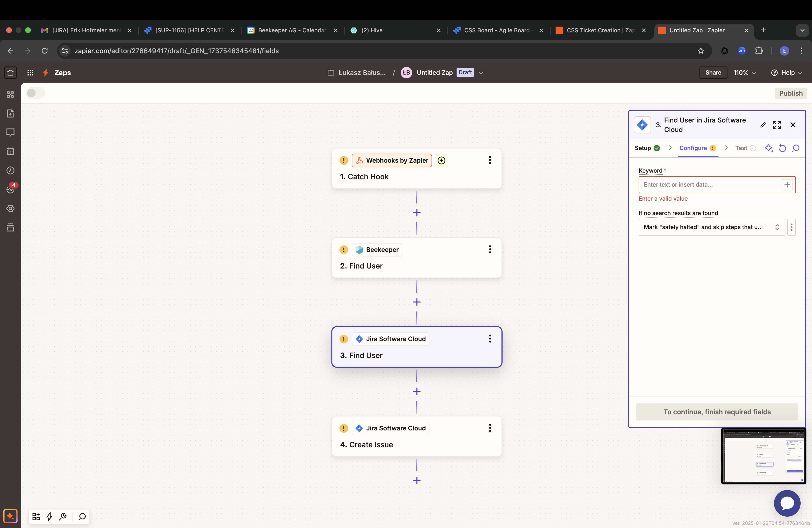Click the instant trigger bolt badge
Viewport: 812px width, 528px height.
tap(441, 160)
